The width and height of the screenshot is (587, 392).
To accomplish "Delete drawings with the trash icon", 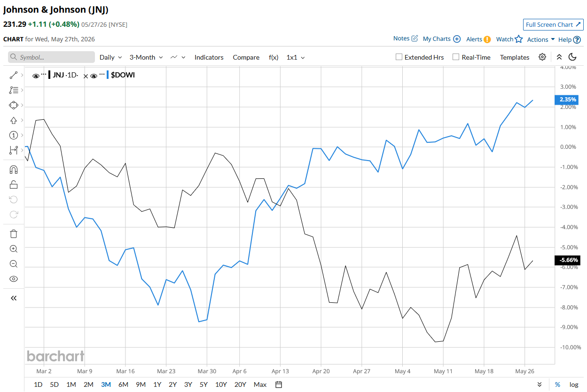I will point(14,234).
